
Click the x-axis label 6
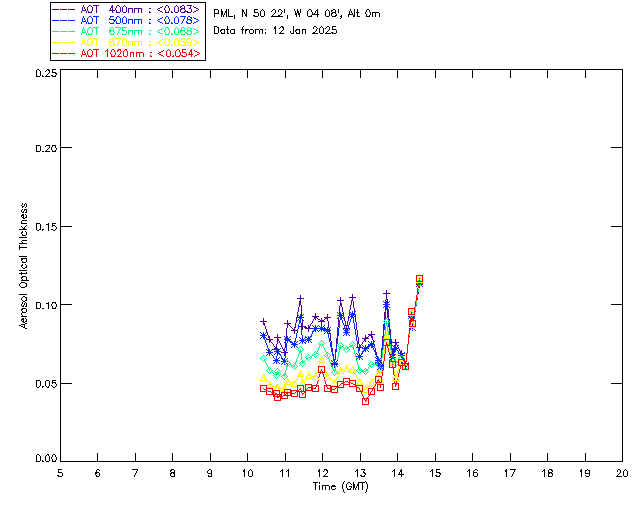click(98, 473)
